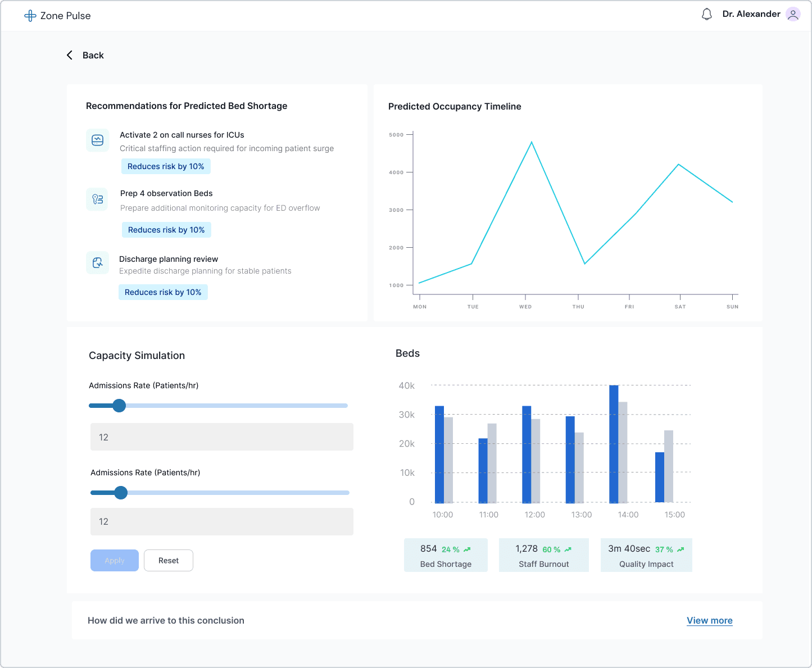Image resolution: width=812 pixels, height=668 pixels.
Task: Click the back arrow chevron
Action: (70, 55)
